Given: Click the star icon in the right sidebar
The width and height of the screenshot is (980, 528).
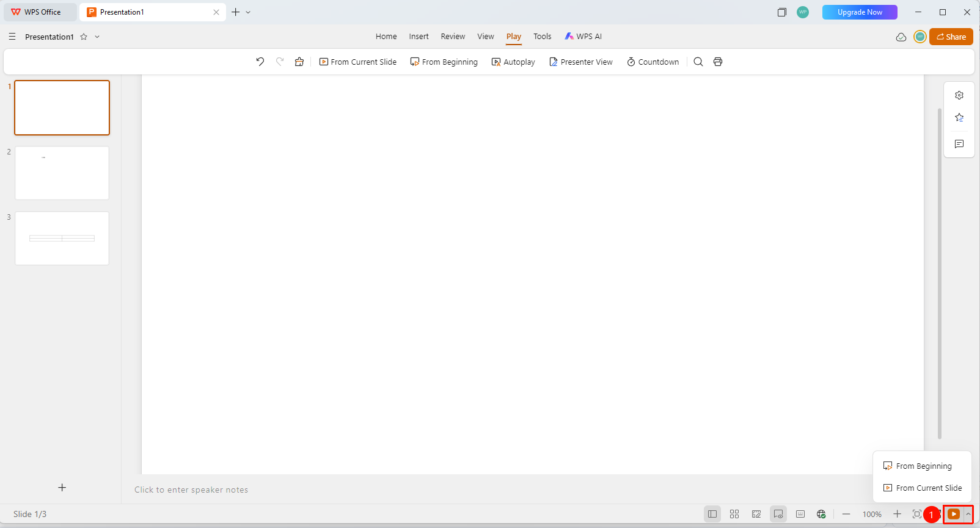Looking at the screenshot, I should click(x=959, y=117).
